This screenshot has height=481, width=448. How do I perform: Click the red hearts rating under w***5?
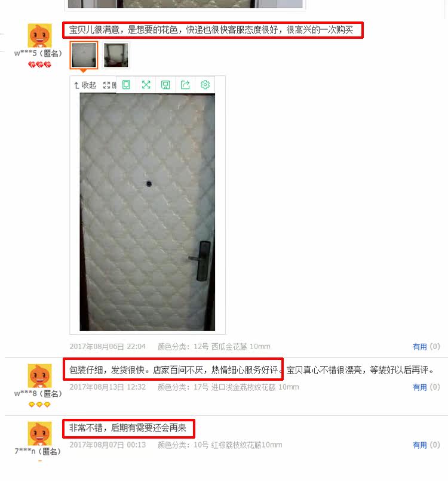point(39,64)
